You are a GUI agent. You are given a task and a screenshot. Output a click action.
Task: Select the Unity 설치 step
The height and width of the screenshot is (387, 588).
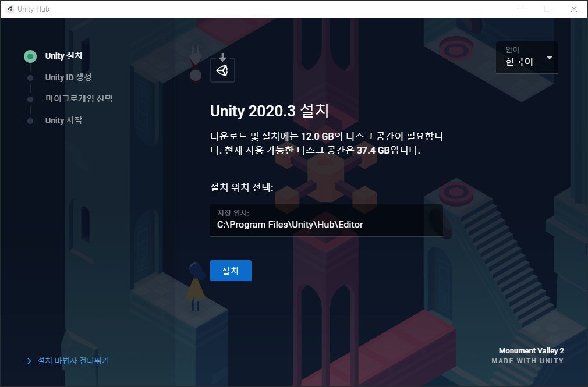pos(64,56)
